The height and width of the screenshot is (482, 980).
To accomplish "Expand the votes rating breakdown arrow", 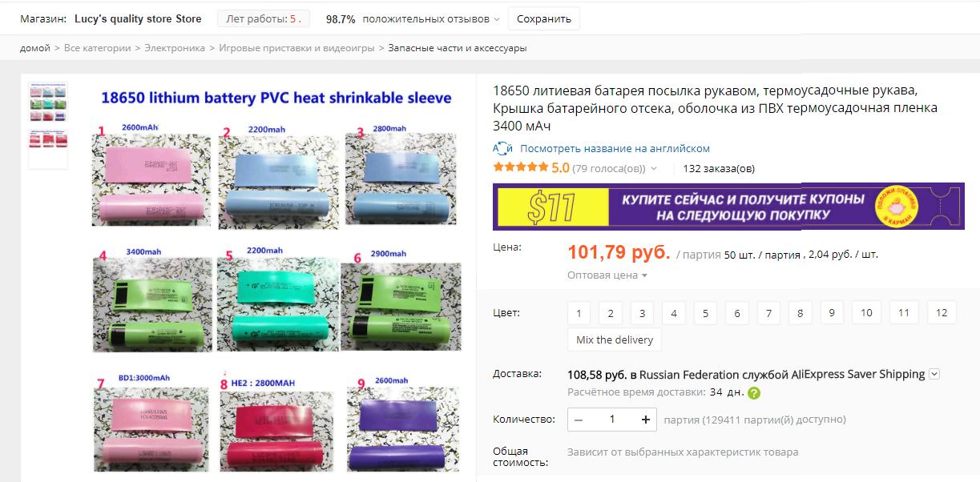I will click(x=654, y=169).
